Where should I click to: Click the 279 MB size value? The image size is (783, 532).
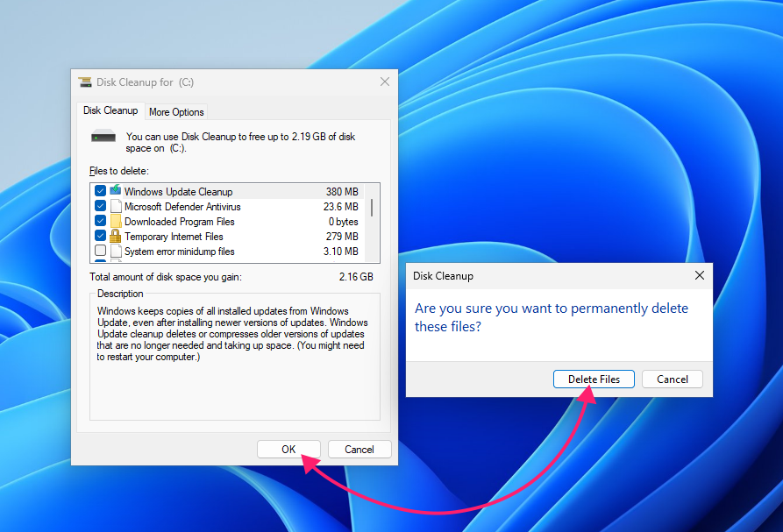(x=342, y=237)
